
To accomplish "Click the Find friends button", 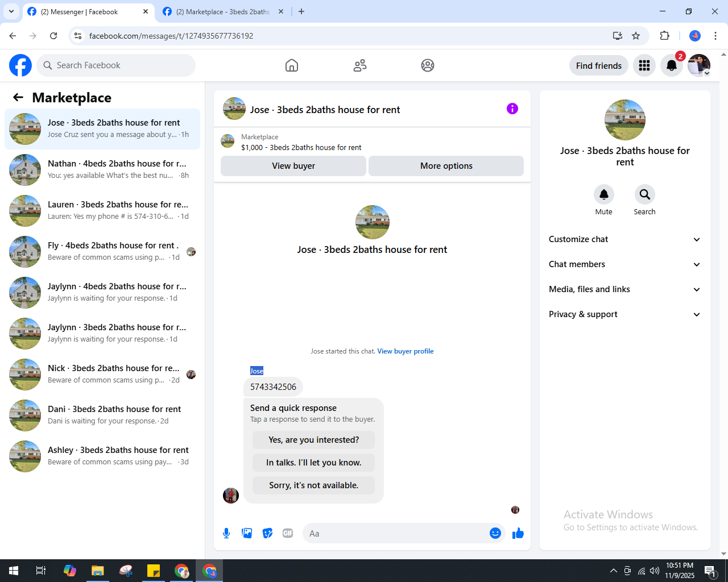I will (599, 65).
